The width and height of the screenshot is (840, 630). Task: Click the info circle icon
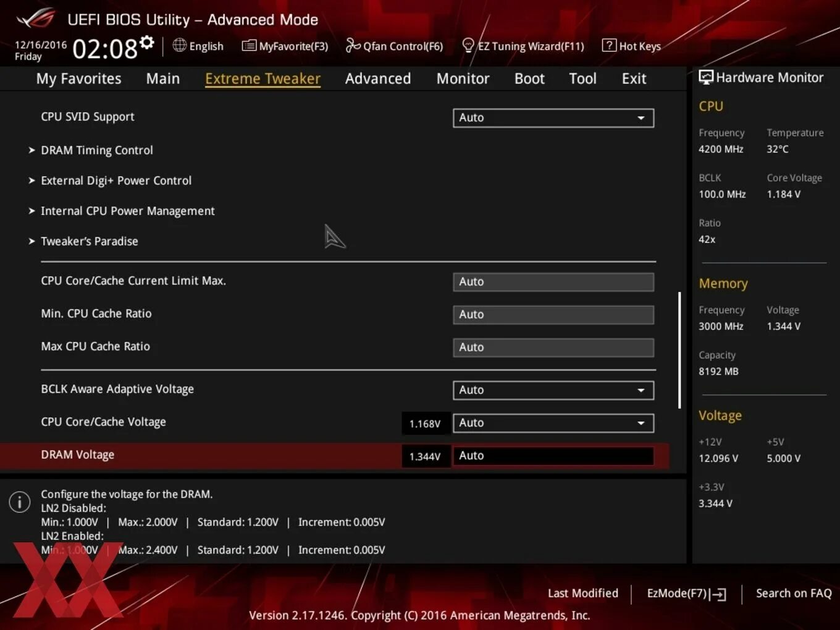click(x=20, y=502)
